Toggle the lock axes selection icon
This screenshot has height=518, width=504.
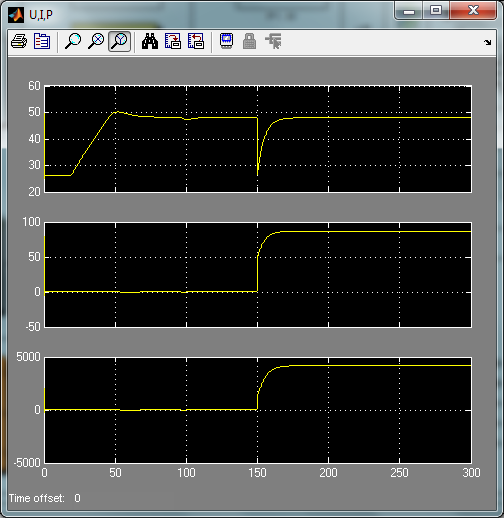[250, 42]
